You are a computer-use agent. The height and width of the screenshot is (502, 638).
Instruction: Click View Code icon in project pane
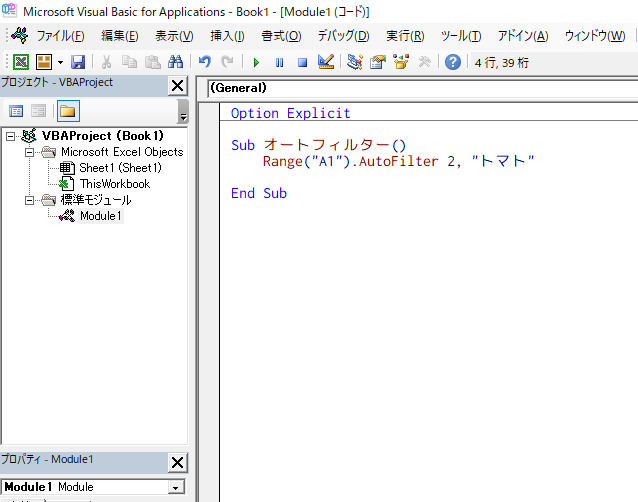coord(16,111)
